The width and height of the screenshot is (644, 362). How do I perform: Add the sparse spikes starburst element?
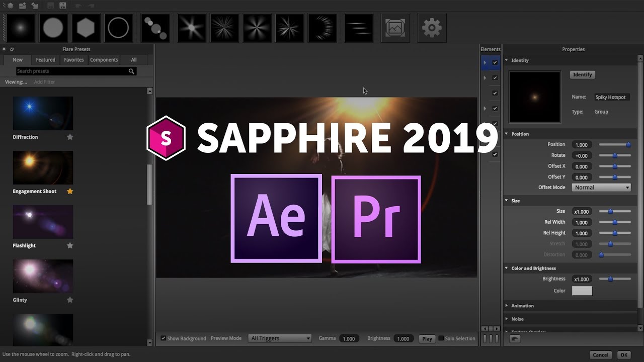tap(290, 28)
